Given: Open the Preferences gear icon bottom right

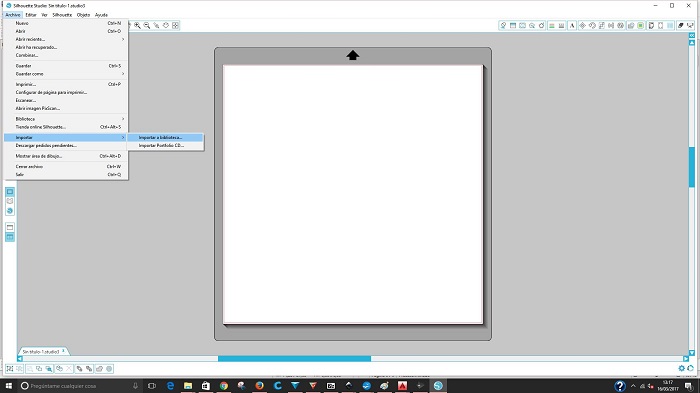Looking at the screenshot, I should [x=682, y=368].
